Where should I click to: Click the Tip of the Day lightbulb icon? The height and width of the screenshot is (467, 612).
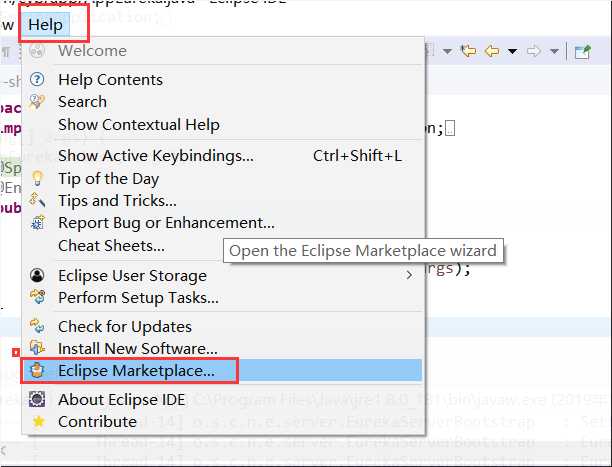tap(38, 178)
